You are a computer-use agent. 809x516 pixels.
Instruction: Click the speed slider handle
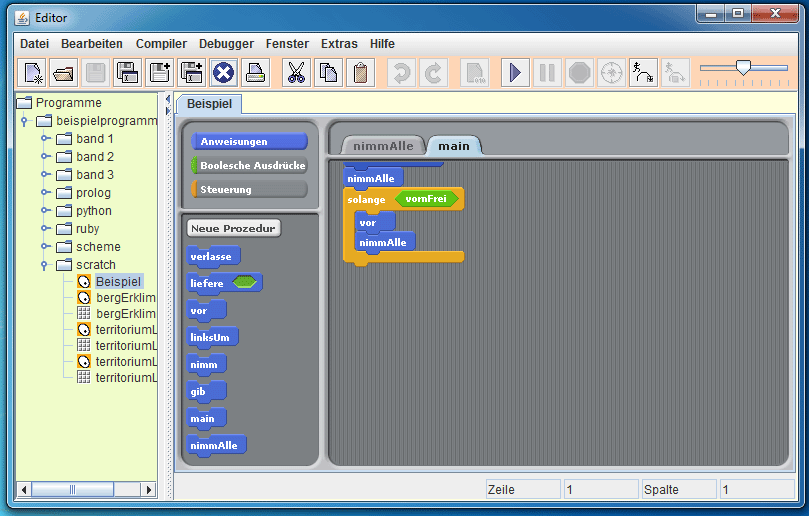(743, 67)
